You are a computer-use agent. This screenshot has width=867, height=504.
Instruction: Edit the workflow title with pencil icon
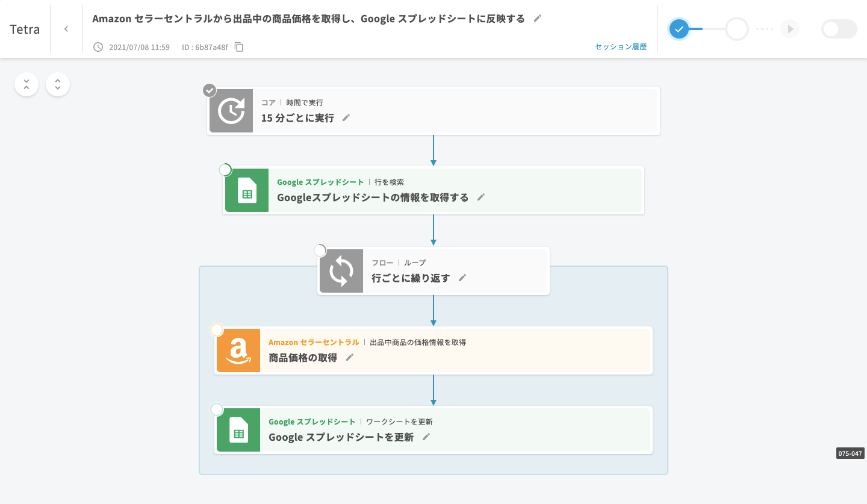click(538, 18)
